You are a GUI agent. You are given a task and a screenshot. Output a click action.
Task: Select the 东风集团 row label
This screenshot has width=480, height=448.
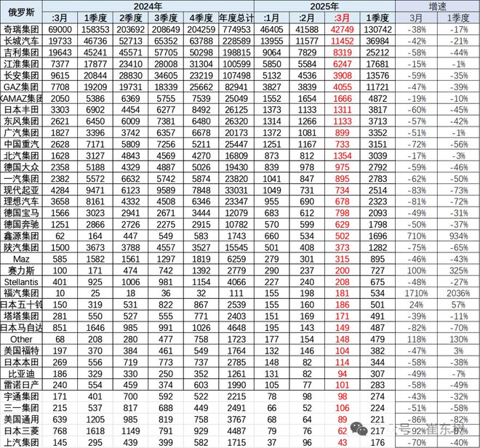[x=21, y=121]
